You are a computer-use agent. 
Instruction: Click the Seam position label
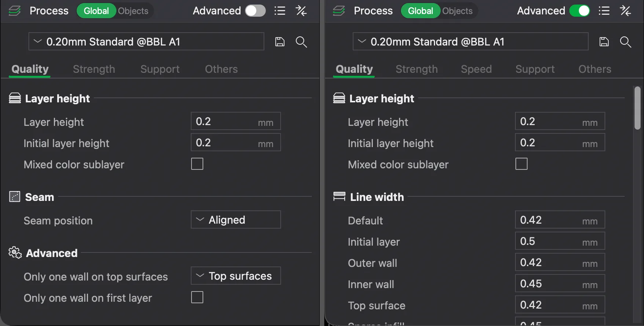pos(58,221)
